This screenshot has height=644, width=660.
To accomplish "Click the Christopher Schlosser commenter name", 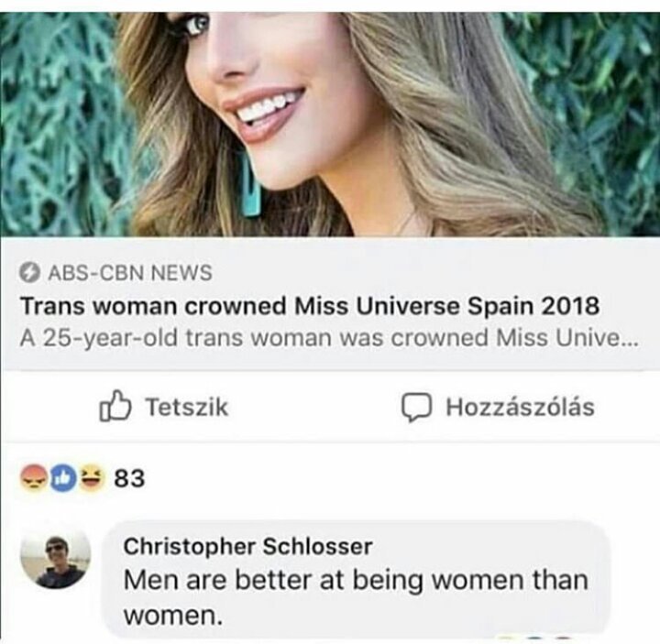I will point(247,546).
